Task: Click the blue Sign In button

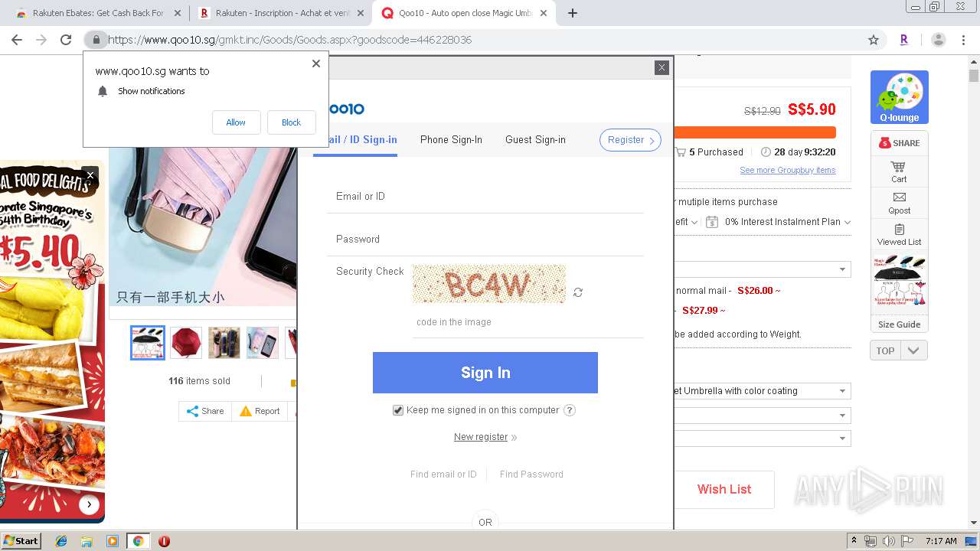Action: point(485,373)
